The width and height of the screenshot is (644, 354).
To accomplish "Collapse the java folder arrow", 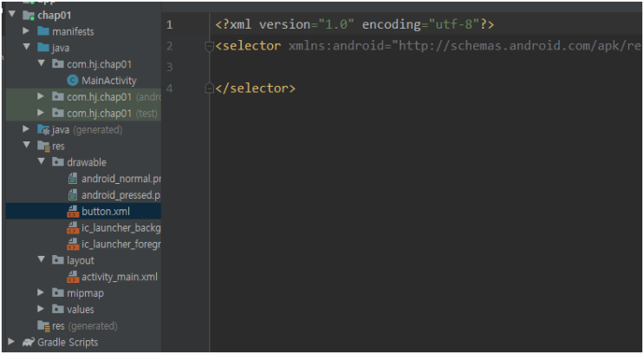I will [27, 48].
